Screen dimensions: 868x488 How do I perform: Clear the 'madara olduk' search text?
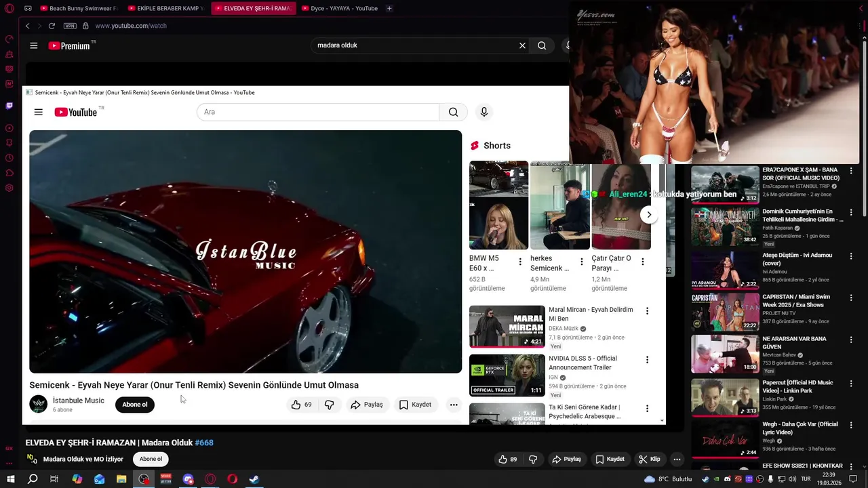522,45
